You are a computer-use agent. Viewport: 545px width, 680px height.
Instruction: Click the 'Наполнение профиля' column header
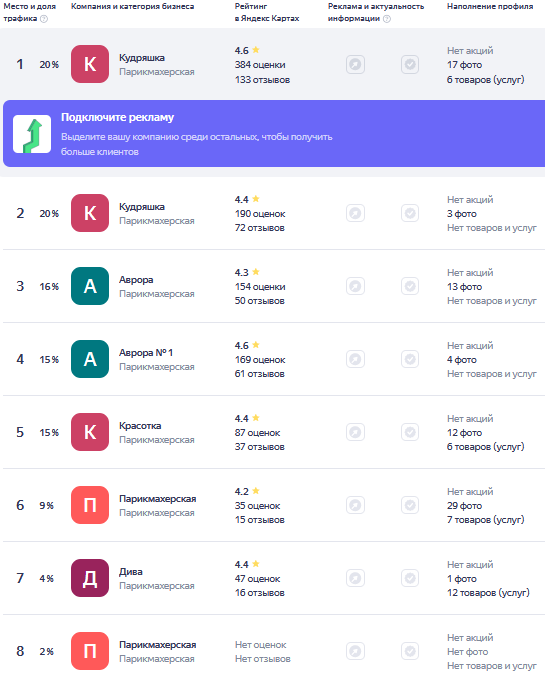pos(490,7)
